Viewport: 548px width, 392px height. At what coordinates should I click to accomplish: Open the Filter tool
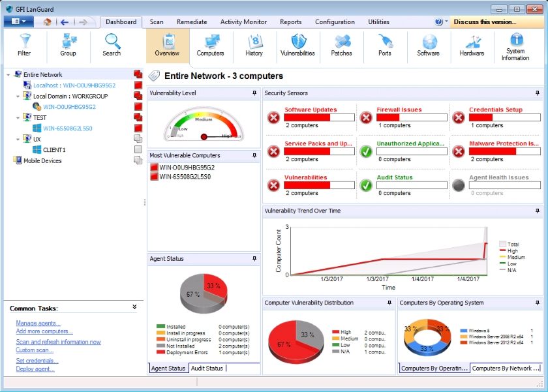pos(24,46)
